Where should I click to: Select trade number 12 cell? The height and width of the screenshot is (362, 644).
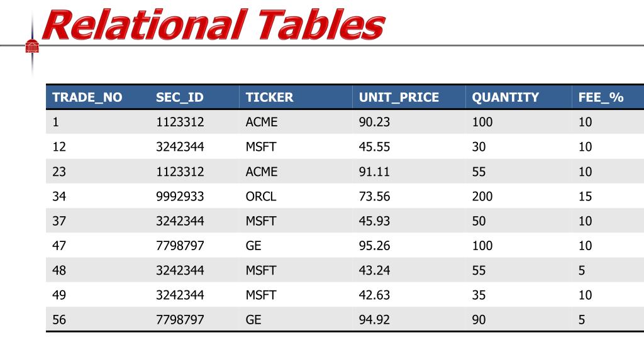[x=59, y=146]
